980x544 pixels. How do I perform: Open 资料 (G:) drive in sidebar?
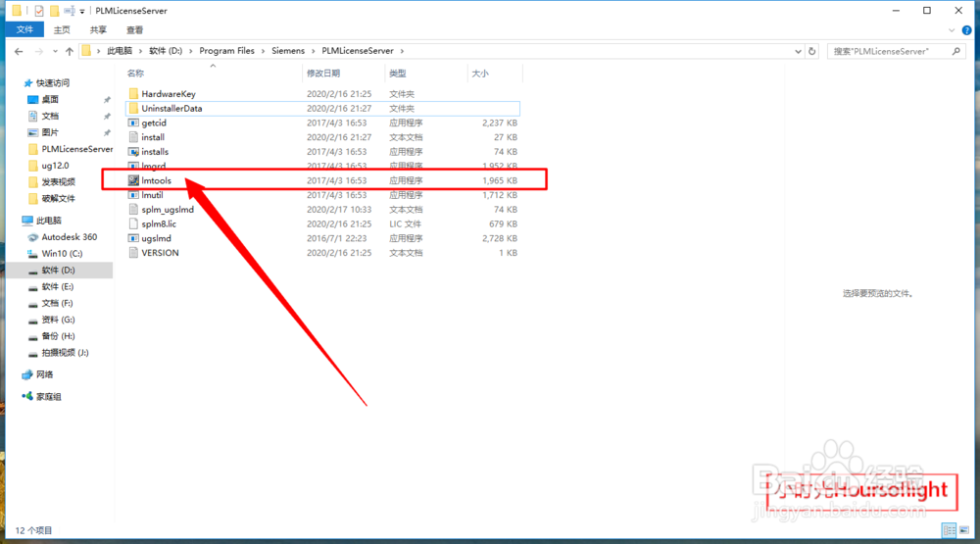tap(58, 320)
